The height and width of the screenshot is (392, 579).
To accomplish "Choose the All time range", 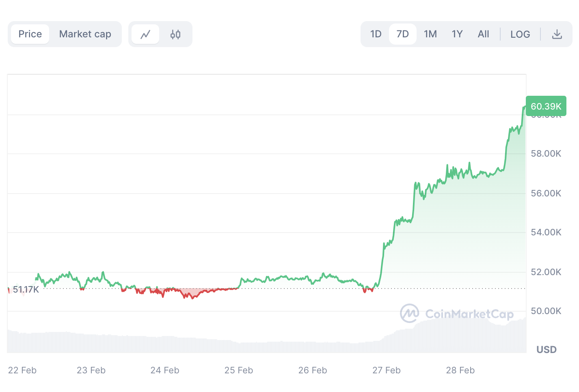I will point(483,34).
